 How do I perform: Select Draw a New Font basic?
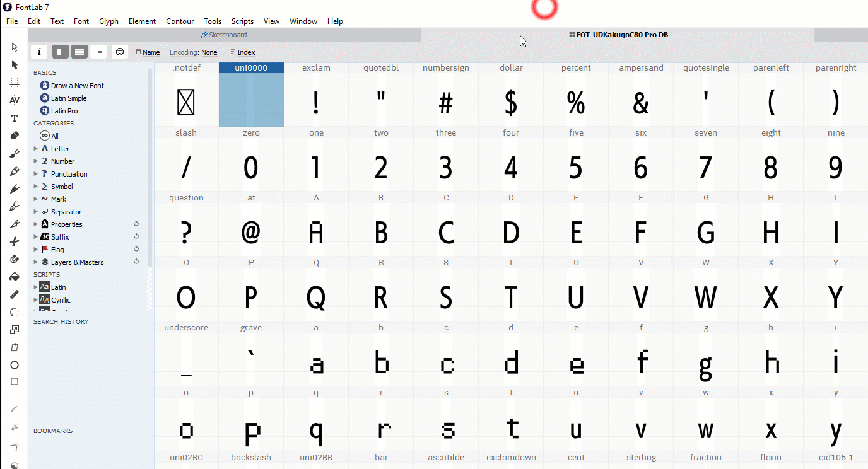click(x=72, y=86)
